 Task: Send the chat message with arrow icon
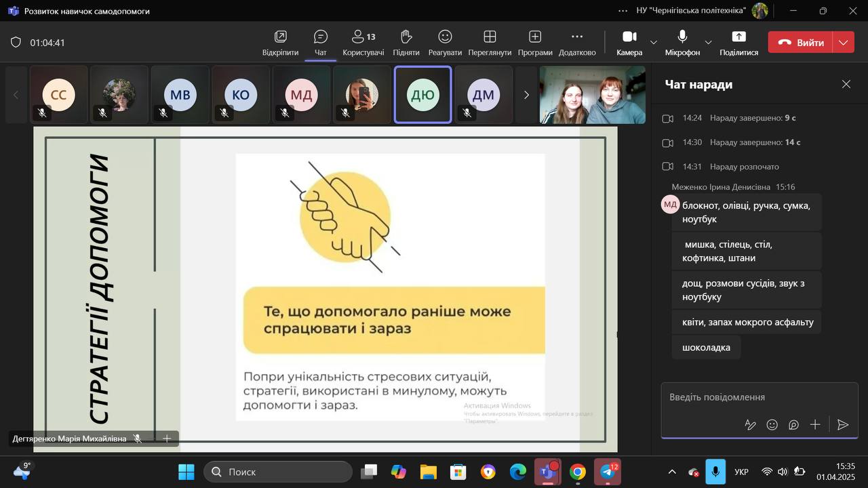point(843,425)
